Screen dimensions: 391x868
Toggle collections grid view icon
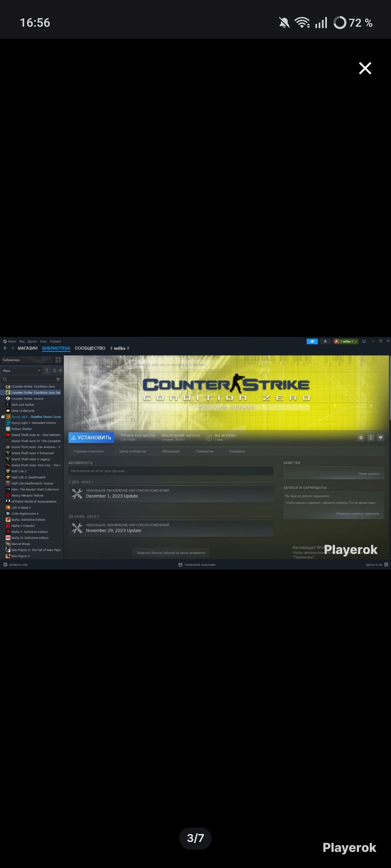click(58, 360)
